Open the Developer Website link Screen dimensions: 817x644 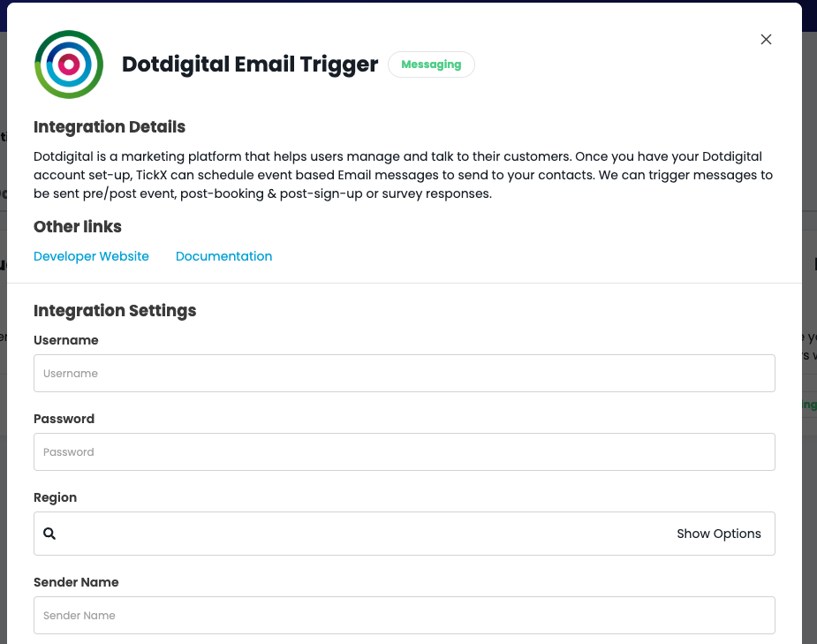(91, 256)
